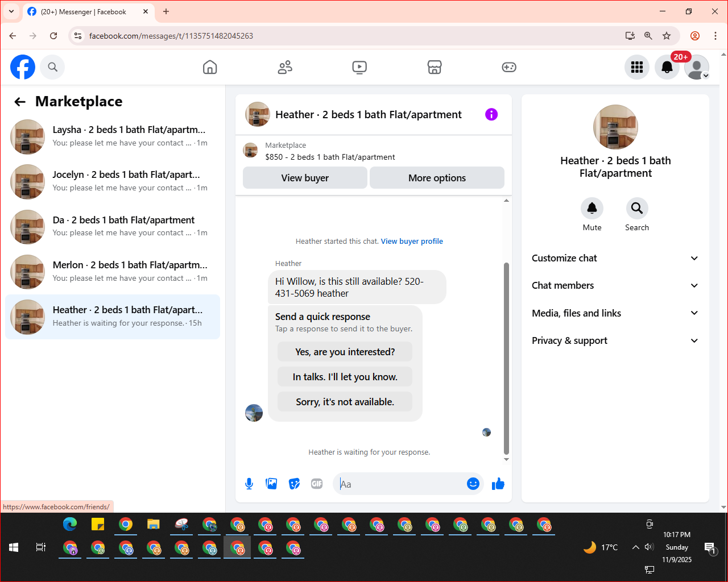Screen dimensions: 728x582
Task: Open the emoji picker smiley
Action: 473,484
